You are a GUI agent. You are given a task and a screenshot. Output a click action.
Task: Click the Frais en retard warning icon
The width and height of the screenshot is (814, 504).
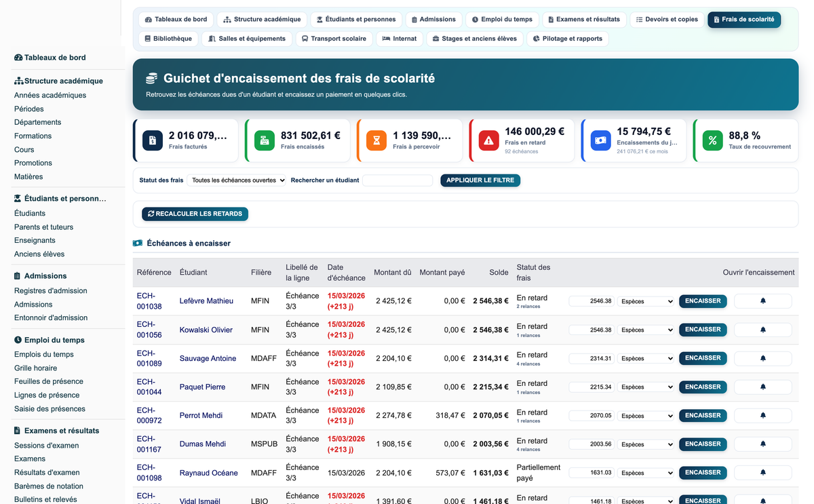(x=488, y=140)
